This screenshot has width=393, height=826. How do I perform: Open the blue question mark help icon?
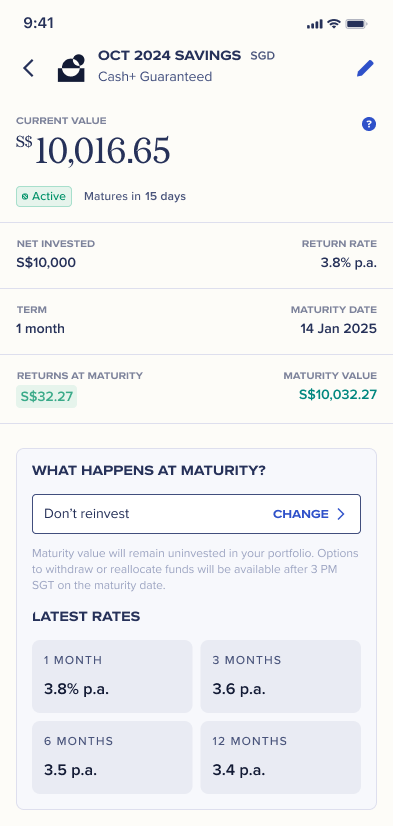coord(369,124)
